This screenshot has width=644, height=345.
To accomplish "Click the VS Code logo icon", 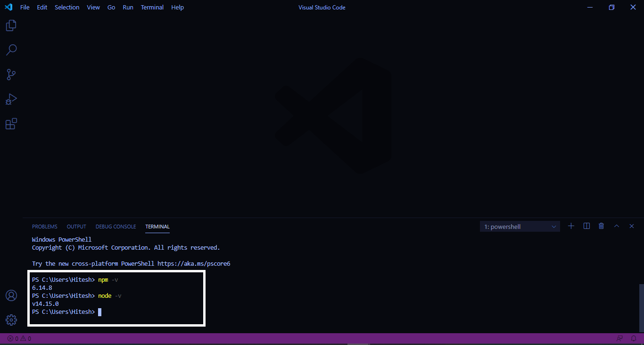I will point(8,7).
